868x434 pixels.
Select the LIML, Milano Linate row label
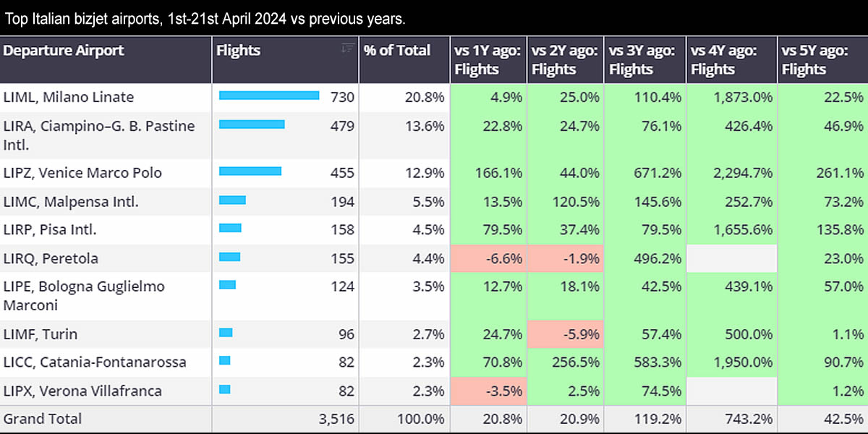click(69, 97)
